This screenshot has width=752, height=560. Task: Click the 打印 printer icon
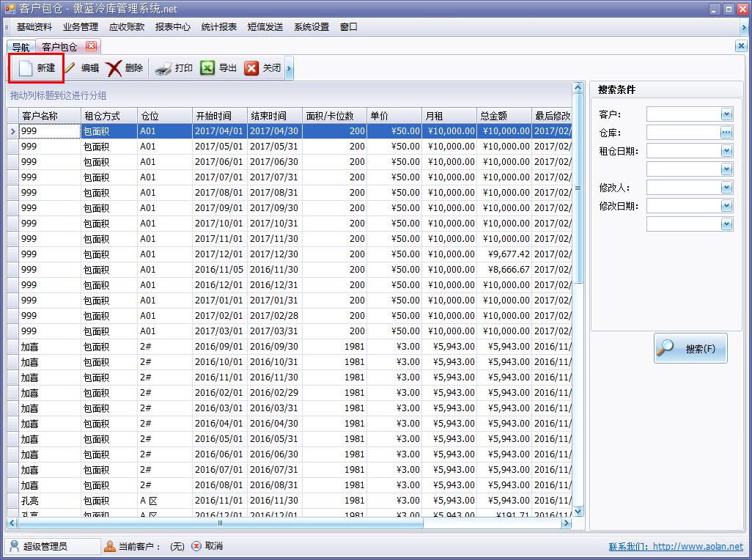tap(163, 68)
